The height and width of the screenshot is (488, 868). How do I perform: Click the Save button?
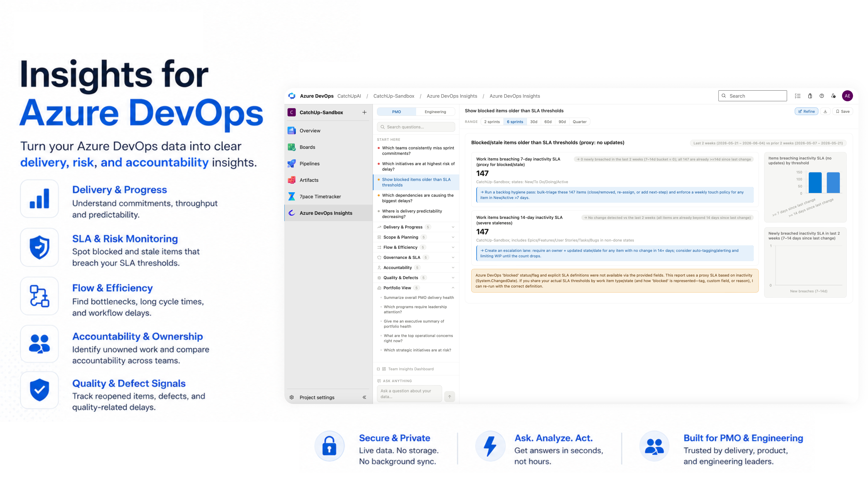click(842, 111)
